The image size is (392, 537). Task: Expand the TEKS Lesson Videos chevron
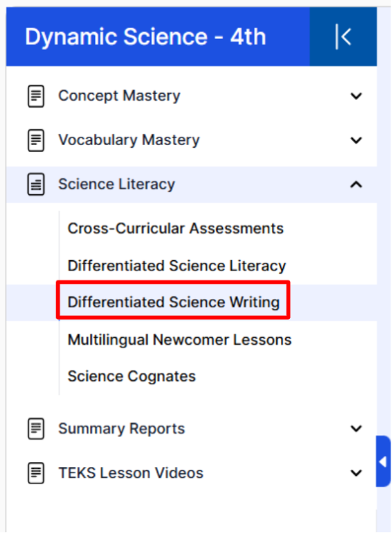[356, 473]
